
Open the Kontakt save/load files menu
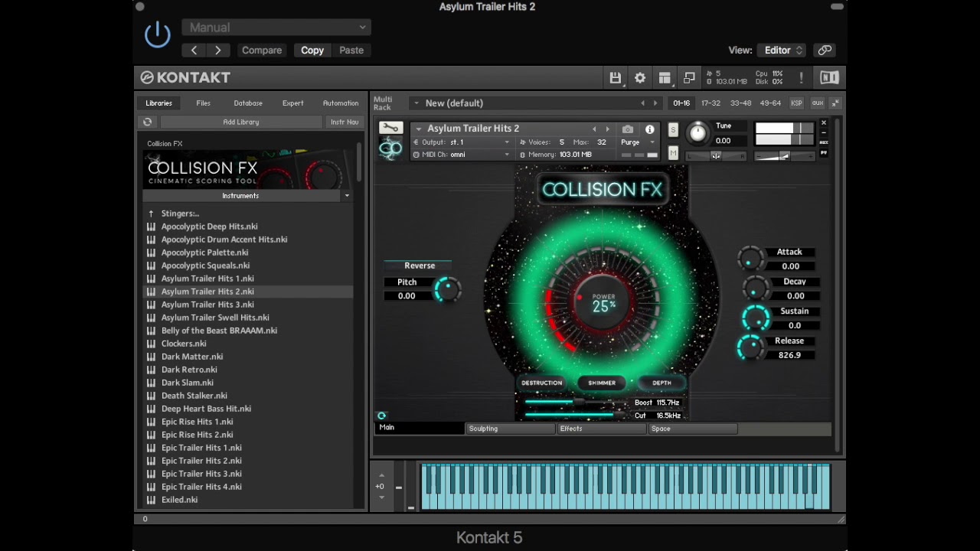pos(615,78)
